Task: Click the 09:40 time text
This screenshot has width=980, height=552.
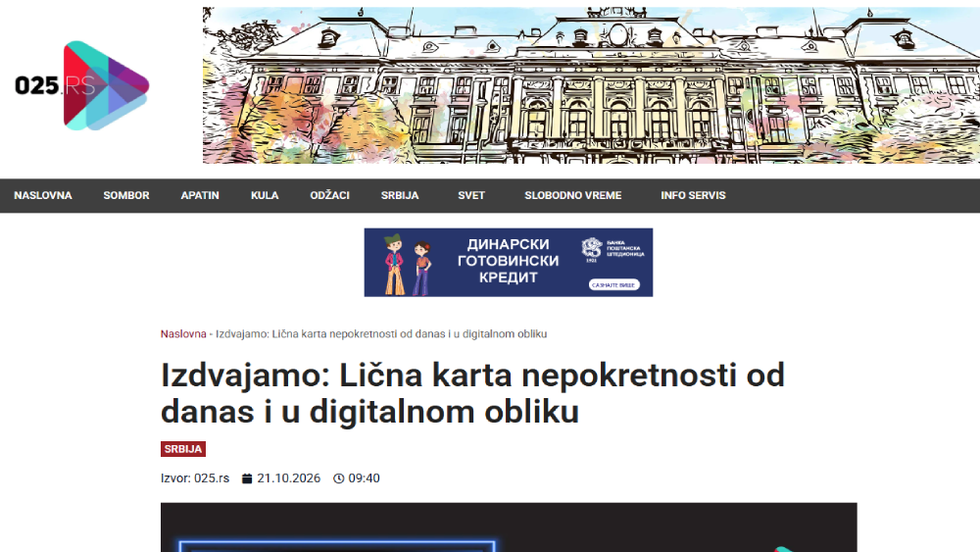Action: [364, 478]
